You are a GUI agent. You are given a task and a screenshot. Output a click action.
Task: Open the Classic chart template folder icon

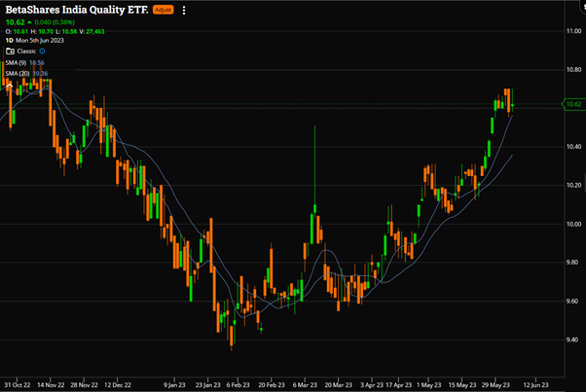click(x=10, y=52)
